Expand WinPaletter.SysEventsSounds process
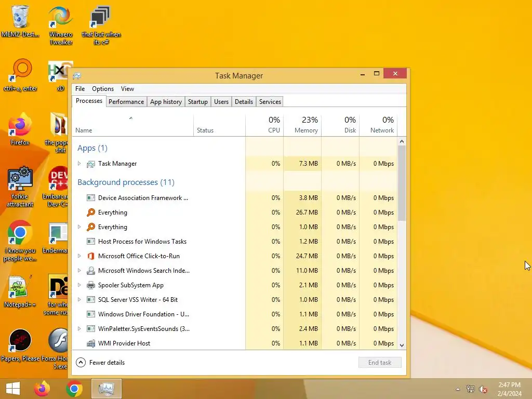Viewport: 532px width, 399px height. (79, 329)
